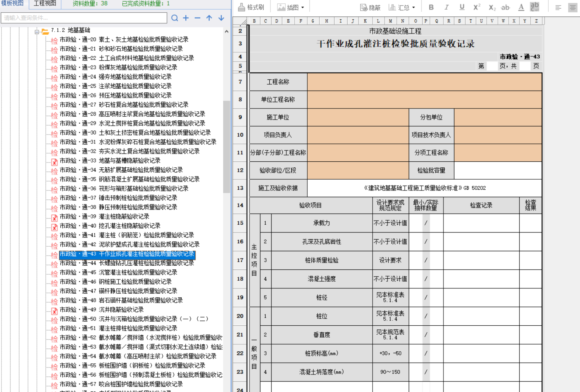580x392 pixels.
Task: Switch to the 模板视图 tab
Action: (12, 3)
